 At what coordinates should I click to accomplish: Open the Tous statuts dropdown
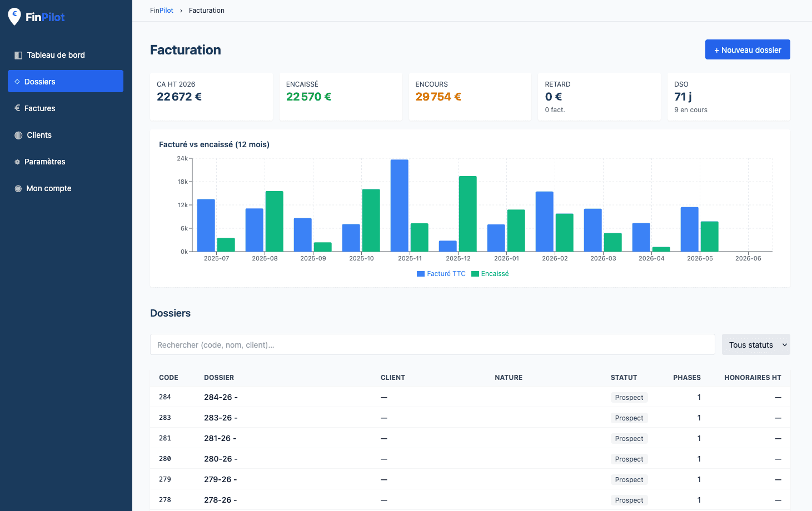756,344
